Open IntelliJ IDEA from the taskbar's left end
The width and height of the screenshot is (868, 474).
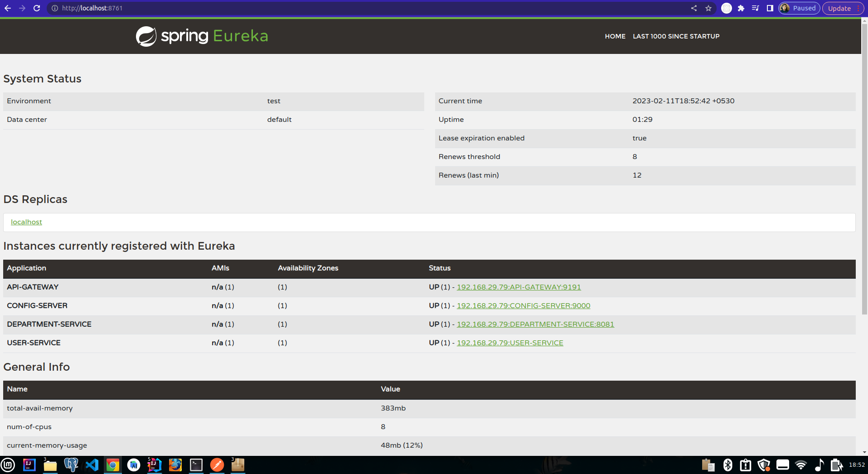tap(29, 465)
